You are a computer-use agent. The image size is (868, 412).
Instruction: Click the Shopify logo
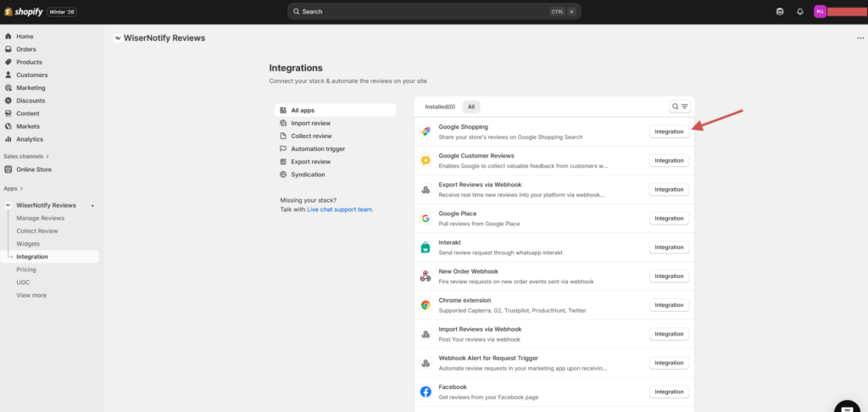click(25, 12)
